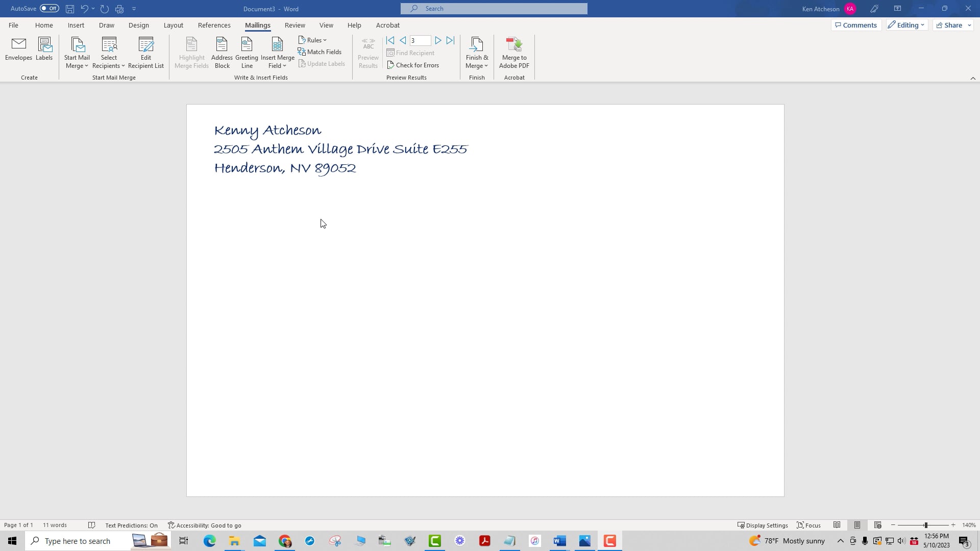
Task: Open the File menu
Action: 13,25
